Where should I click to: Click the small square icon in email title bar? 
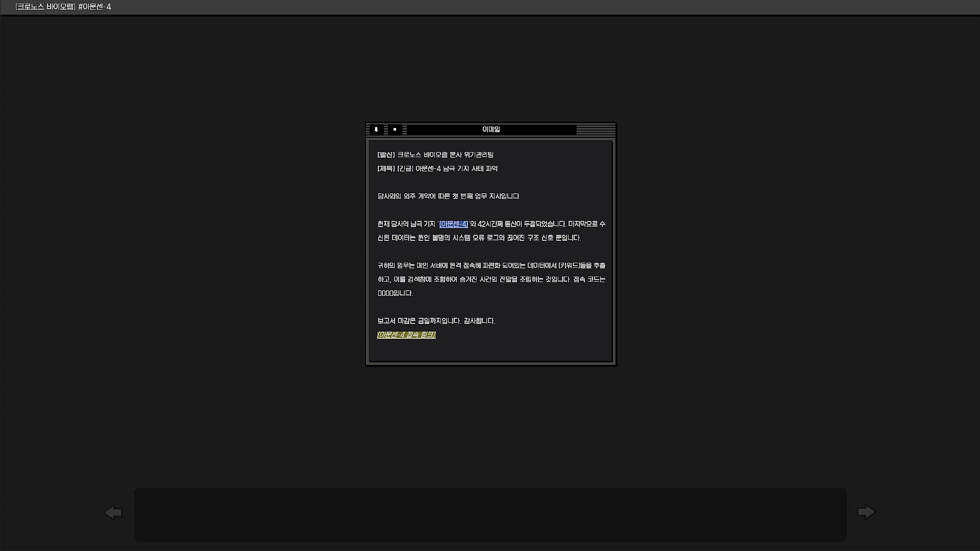395,130
